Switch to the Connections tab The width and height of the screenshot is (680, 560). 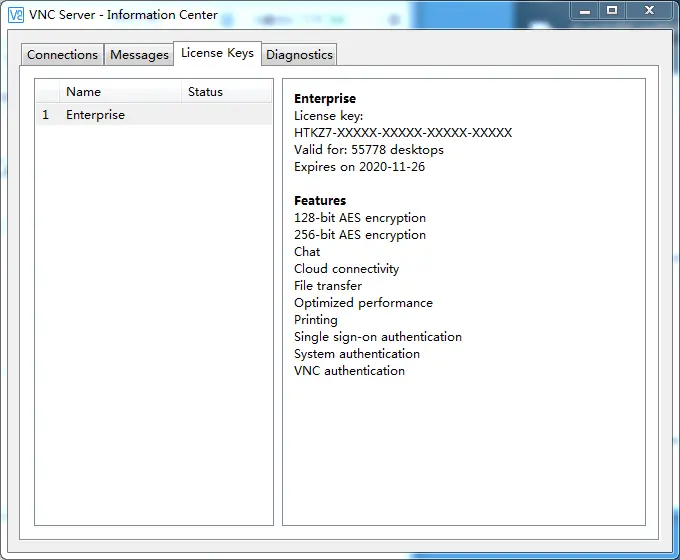click(x=62, y=55)
